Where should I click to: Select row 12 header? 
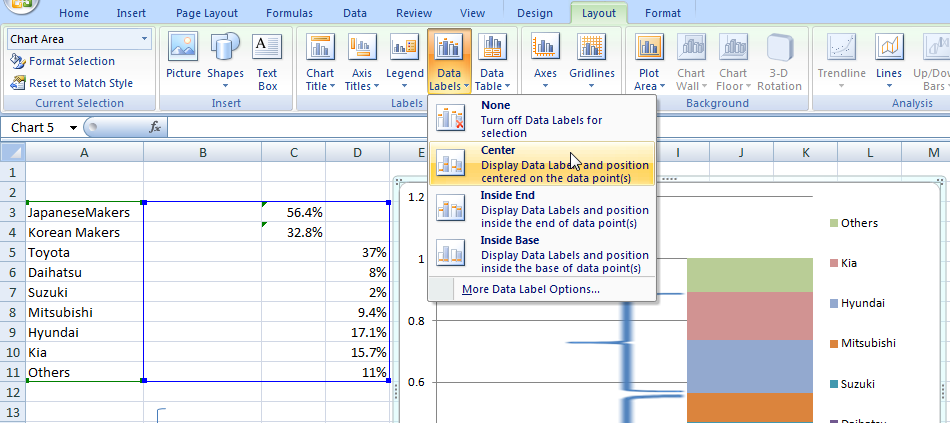pos(13,392)
